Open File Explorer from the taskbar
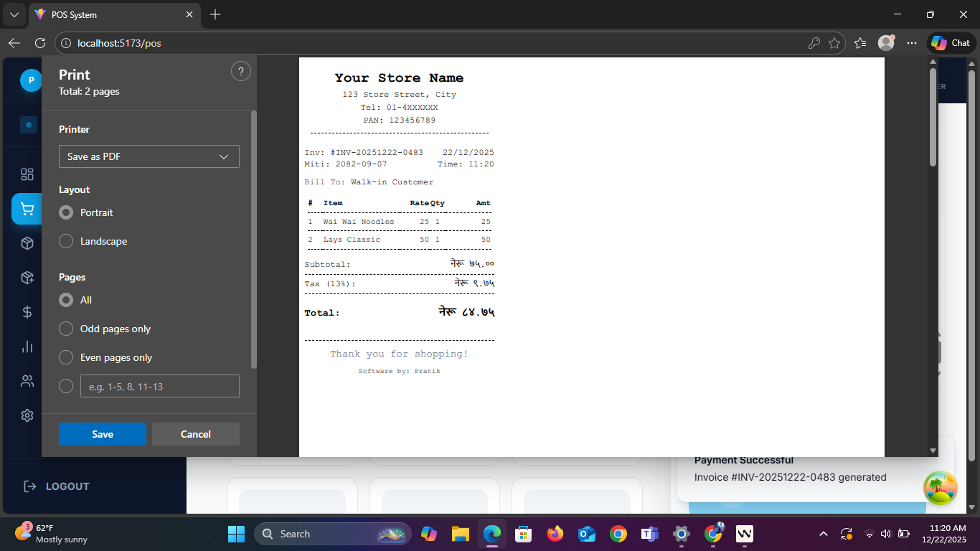 point(461,534)
